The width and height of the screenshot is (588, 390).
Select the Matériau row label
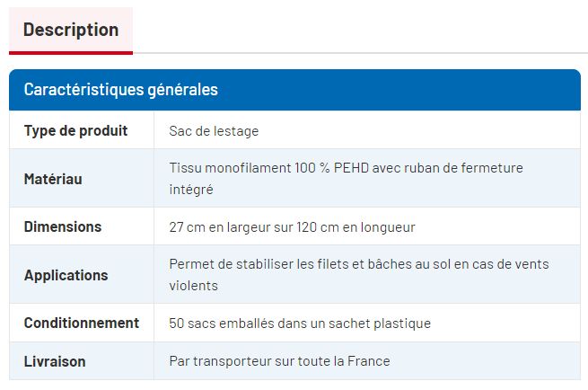click(53, 179)
